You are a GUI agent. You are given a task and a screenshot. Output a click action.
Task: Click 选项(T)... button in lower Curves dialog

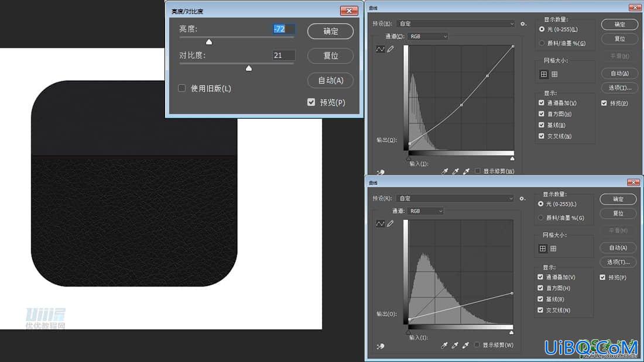[x=618, y=262]
